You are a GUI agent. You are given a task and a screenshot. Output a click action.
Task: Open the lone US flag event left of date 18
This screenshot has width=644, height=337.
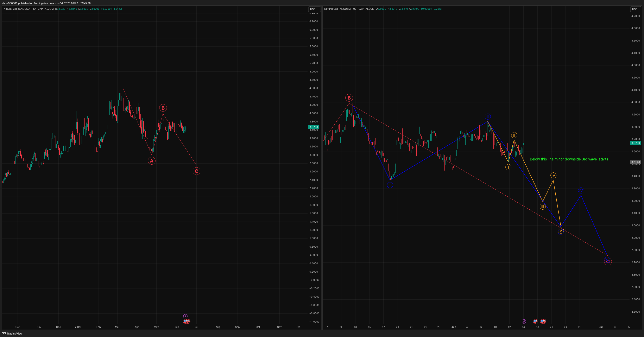tap(535, 321)
